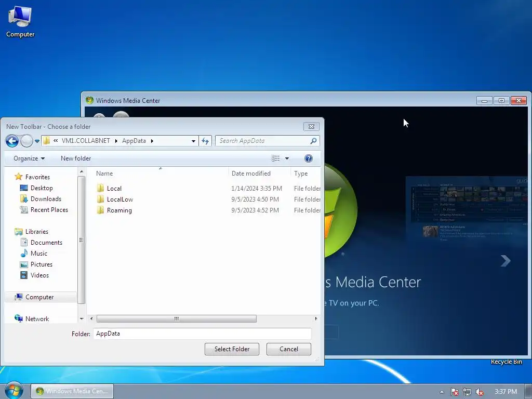Open the recent locations dropdown arrow
Viewport: 532px width, 399px height.
point(37,141)
